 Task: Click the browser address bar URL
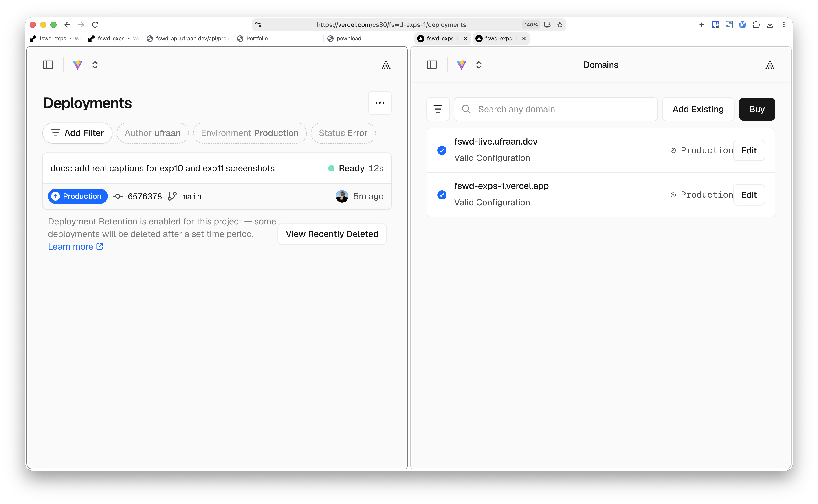click(x=391, y=25)
